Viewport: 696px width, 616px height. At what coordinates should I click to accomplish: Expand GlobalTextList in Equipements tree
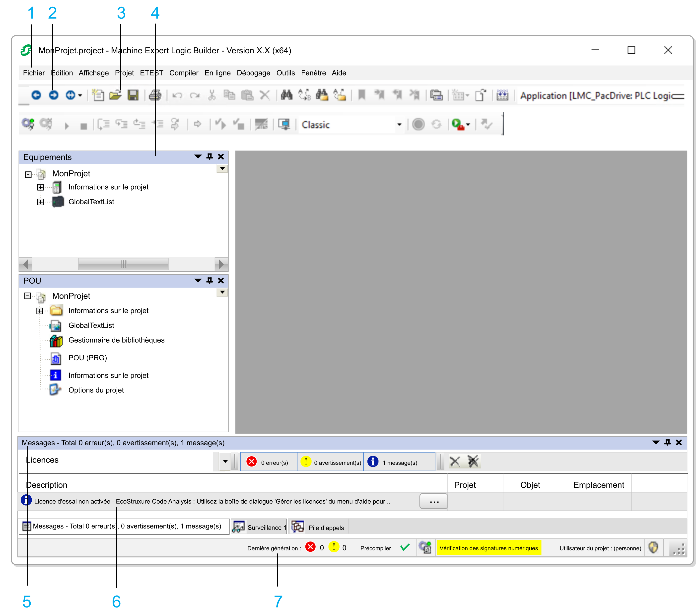pyautogui.click(x=41, y=202)
